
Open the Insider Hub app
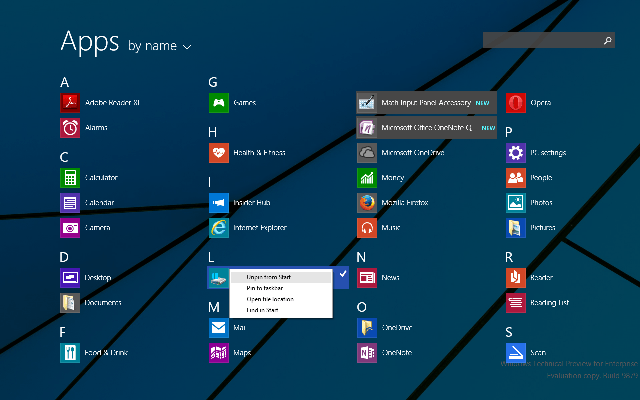pyautogui.click(x=240, y=202)
